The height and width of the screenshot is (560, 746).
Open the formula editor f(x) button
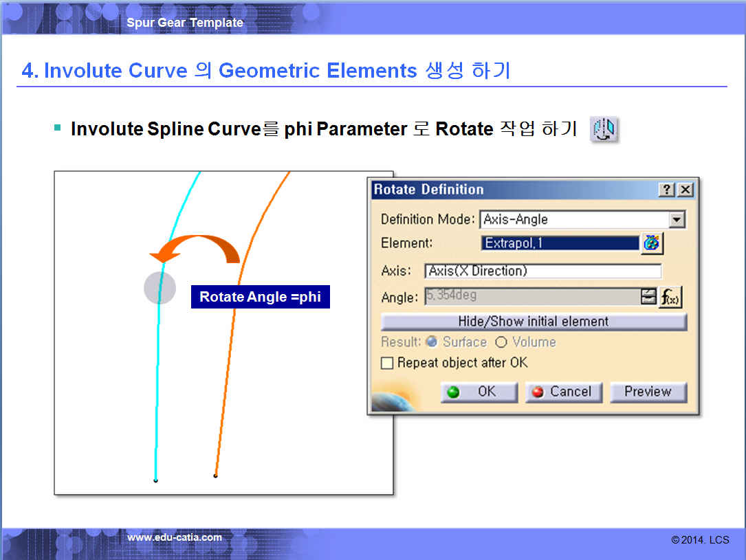(x=670, y=297)
